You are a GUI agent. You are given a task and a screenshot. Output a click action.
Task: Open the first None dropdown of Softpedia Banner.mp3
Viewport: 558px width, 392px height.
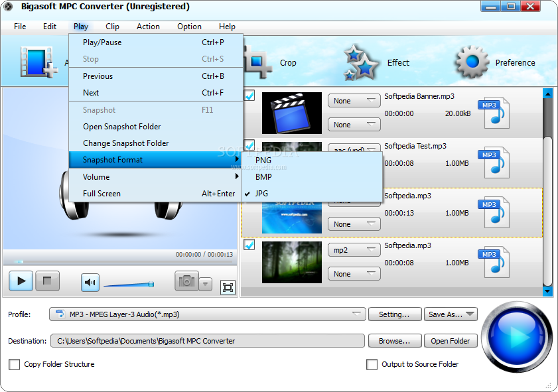coord(354,101)
